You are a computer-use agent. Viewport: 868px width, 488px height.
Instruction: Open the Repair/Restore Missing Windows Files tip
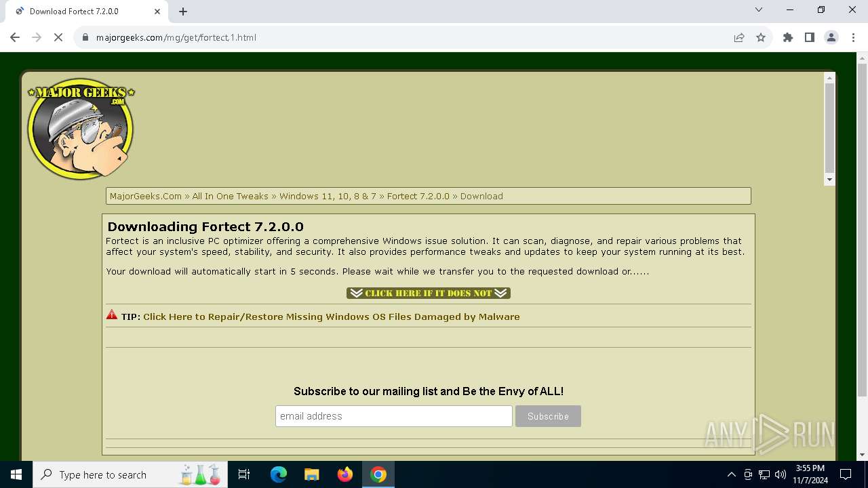coord(332,317)
